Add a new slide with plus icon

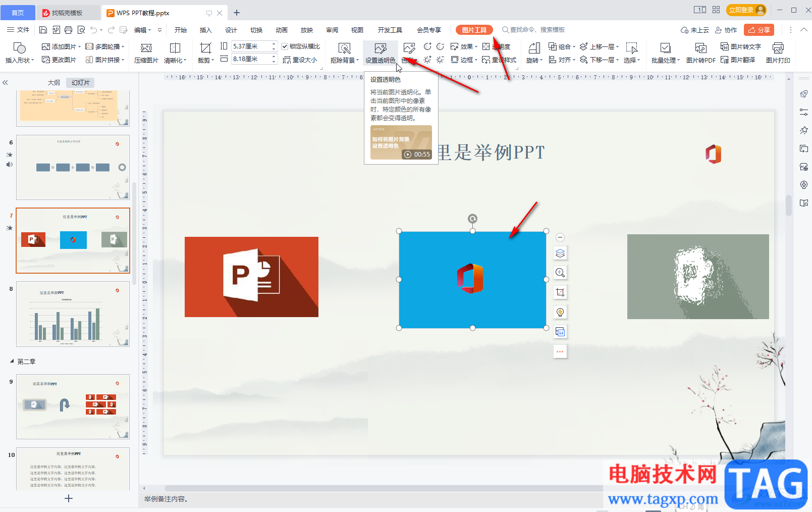tap(69, 498)
